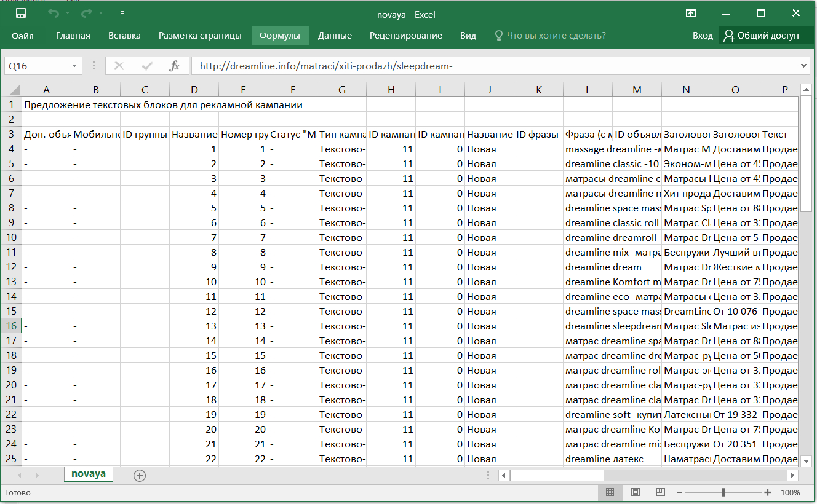Click the Undo arrow icon

(54, 13)
